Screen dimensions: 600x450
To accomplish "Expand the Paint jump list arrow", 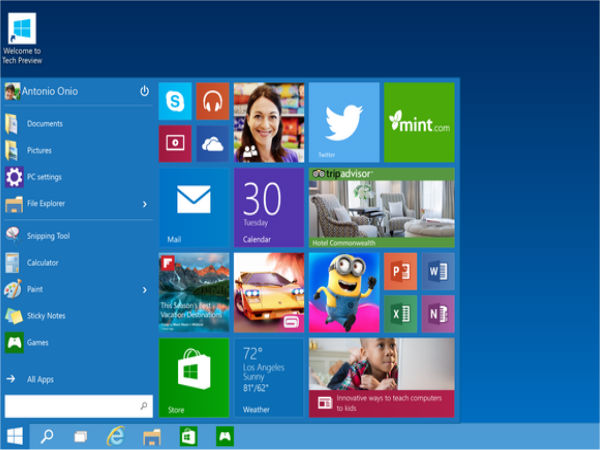I will pos(144,290).
